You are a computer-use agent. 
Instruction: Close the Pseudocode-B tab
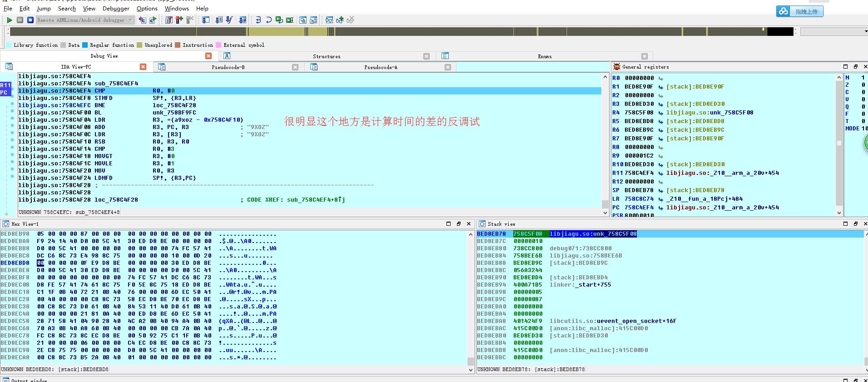[295, 67]
